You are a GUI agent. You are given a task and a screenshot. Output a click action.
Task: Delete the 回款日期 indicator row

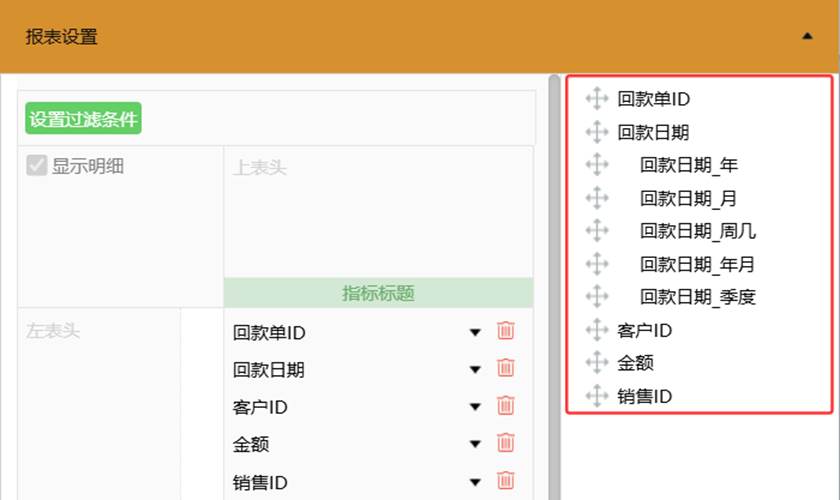[x=506, y=368]
